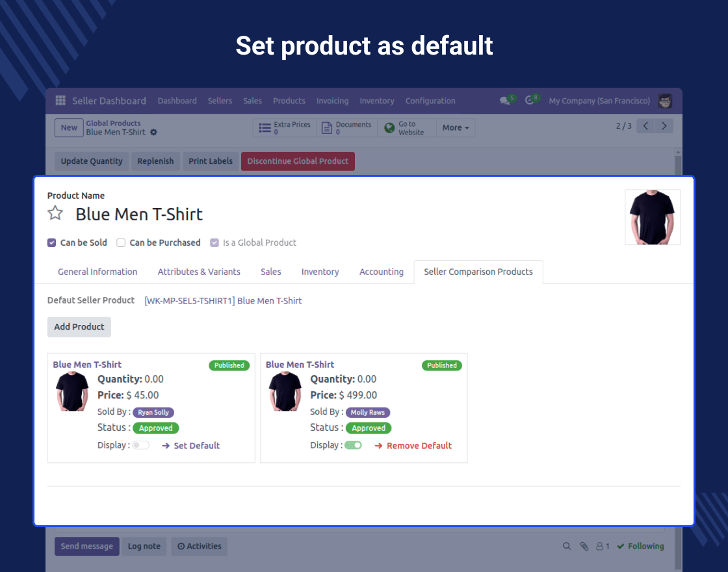
Task: Open Blue Men T-Shirt title on $45.00 card
Action: 87,365
